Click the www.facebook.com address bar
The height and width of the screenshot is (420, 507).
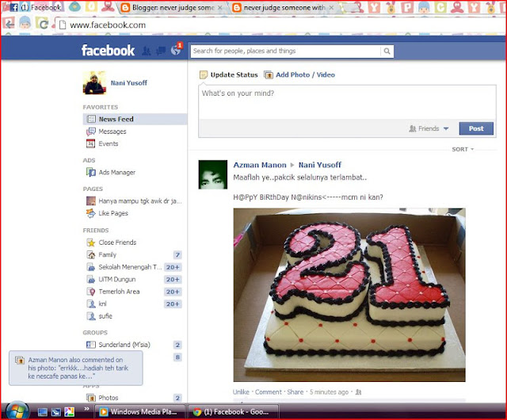click(x=278, y=25)
